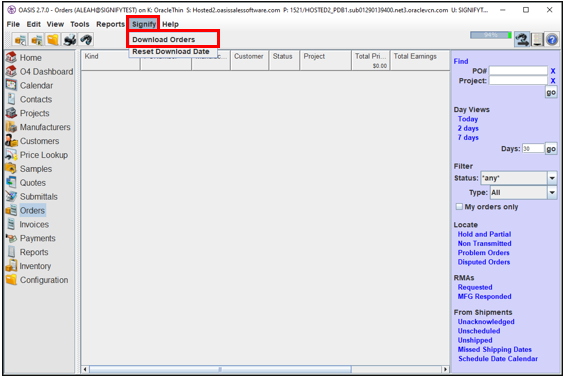Go to Quotes in the sidebar
The height and width of the screenshot is (377, 563).
point(26,183)
